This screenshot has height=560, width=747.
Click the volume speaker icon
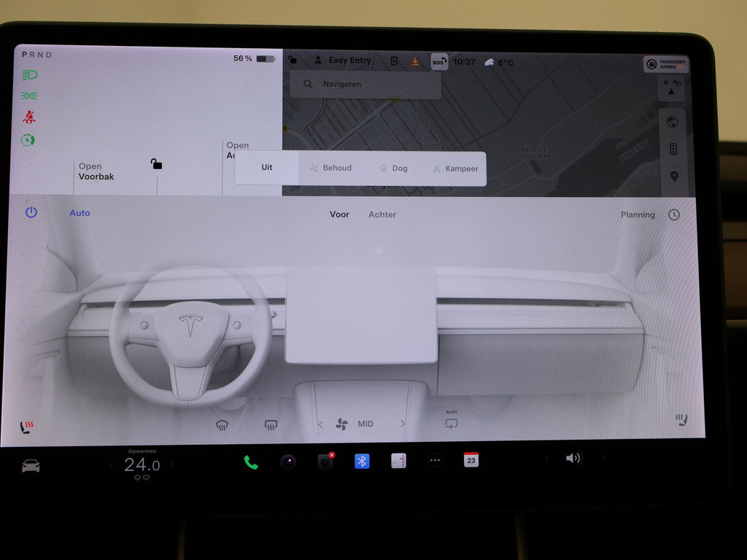click(573, 458)
